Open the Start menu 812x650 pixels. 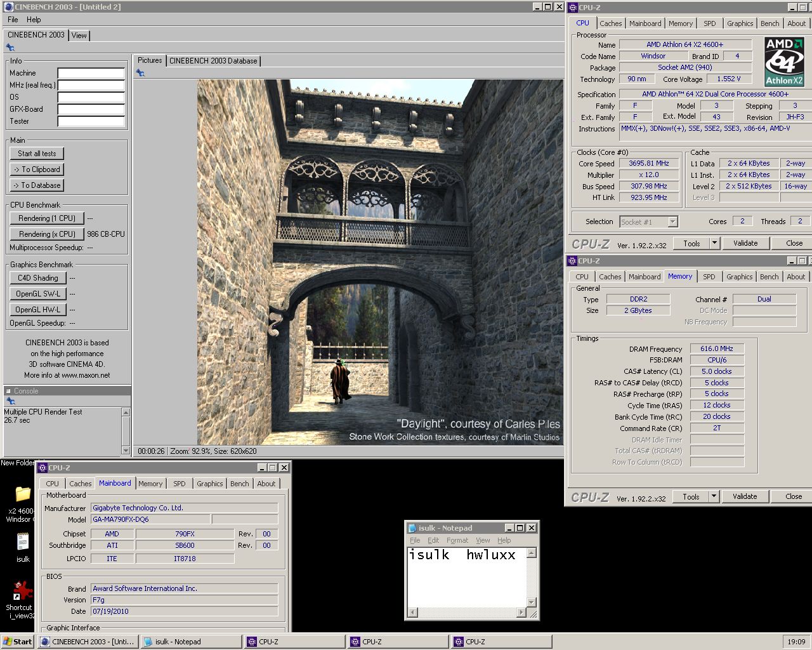[x=18, y=642]
